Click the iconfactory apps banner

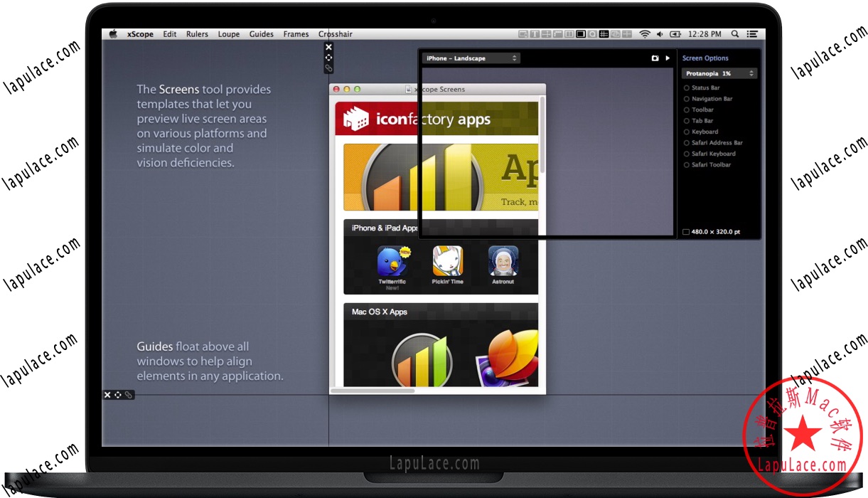(436, 119)
